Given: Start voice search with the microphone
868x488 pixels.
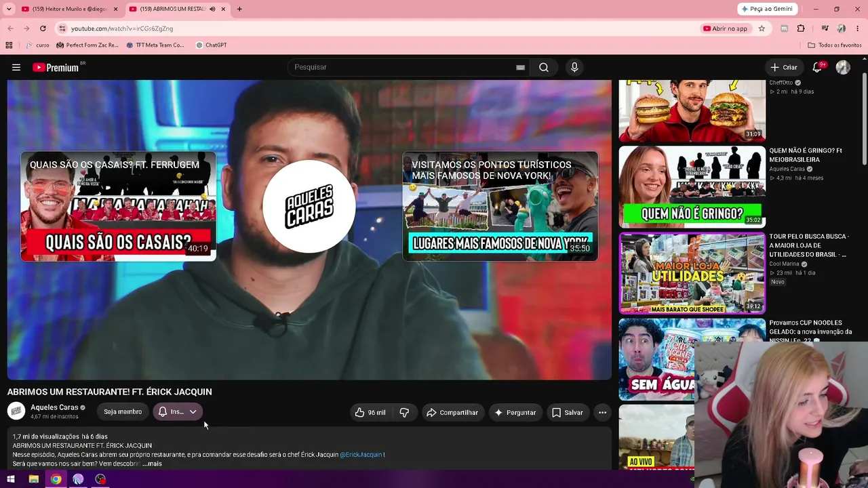Looking at the screenshot, I should pos(574,67).
